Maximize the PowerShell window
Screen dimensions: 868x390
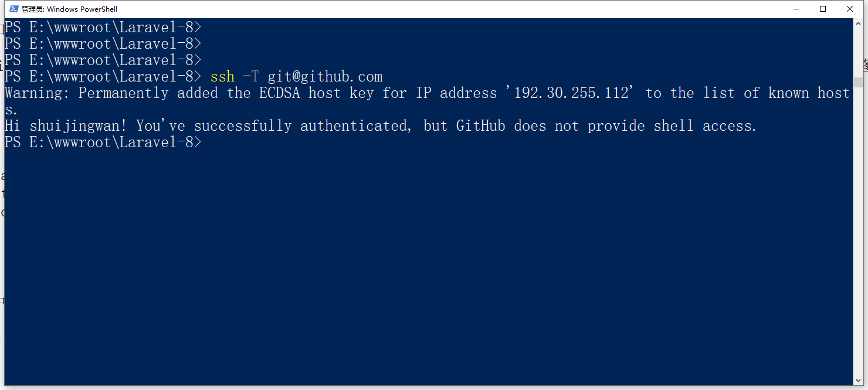click(x=823, y=9)
